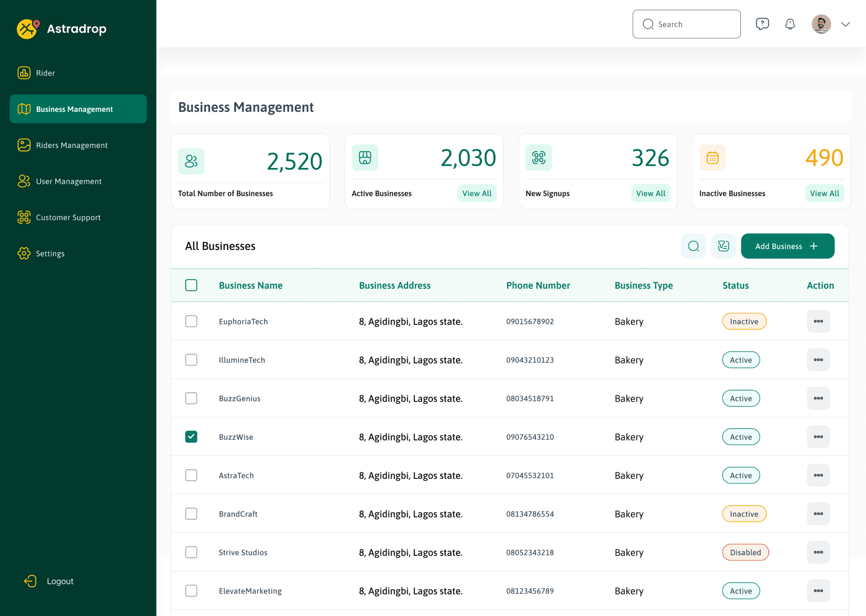Click View All under New Signups

pyautogui.click(x=651, y=193)
